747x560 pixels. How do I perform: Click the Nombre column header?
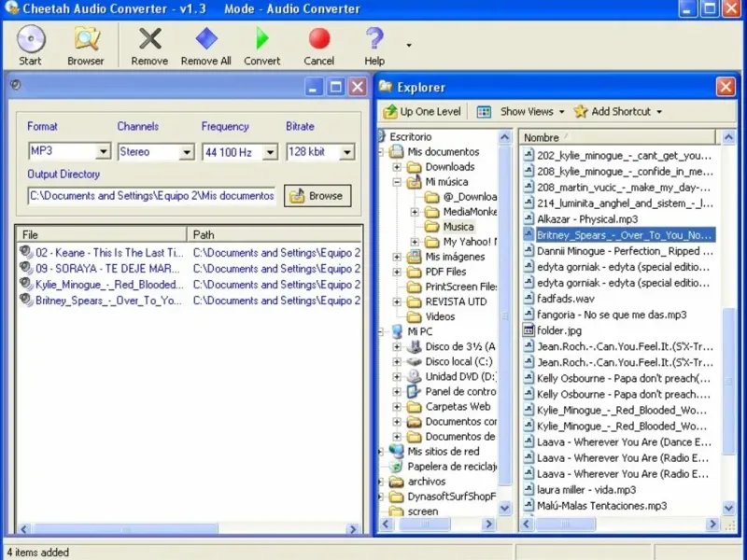(542, 137)
